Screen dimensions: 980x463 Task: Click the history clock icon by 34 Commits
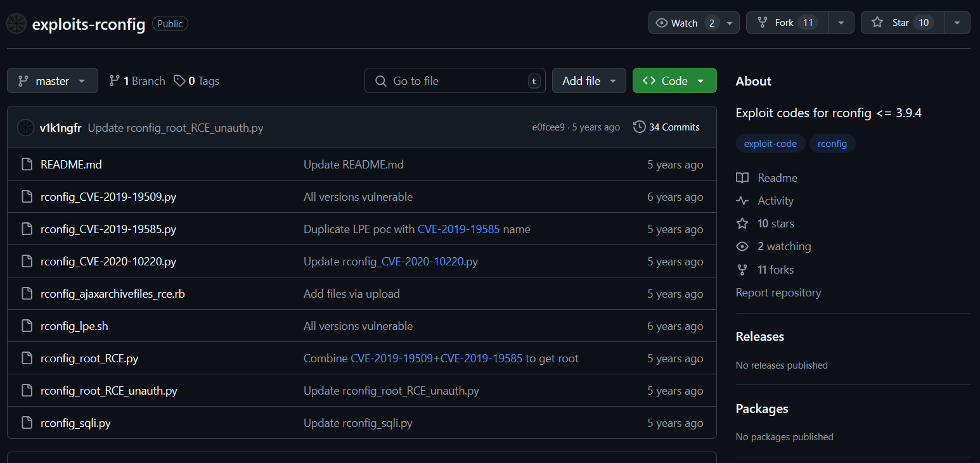[640, 127]
